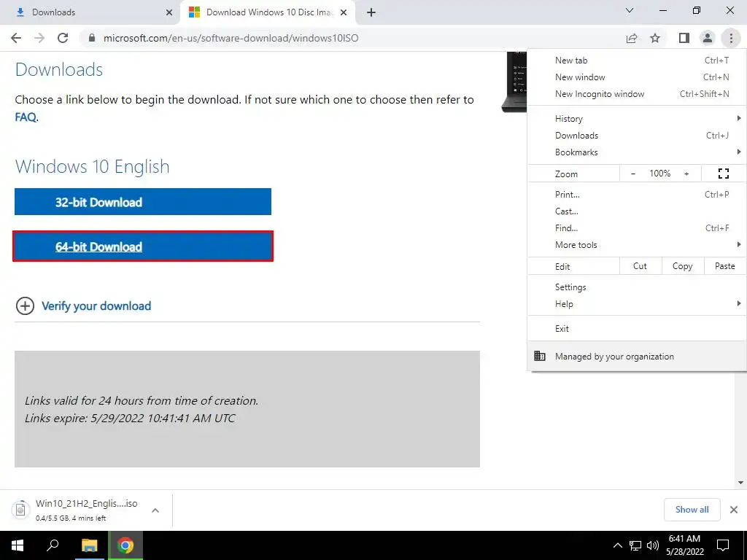Open a New Incognito window
This screenshot has height=560, width=747.
637,94
